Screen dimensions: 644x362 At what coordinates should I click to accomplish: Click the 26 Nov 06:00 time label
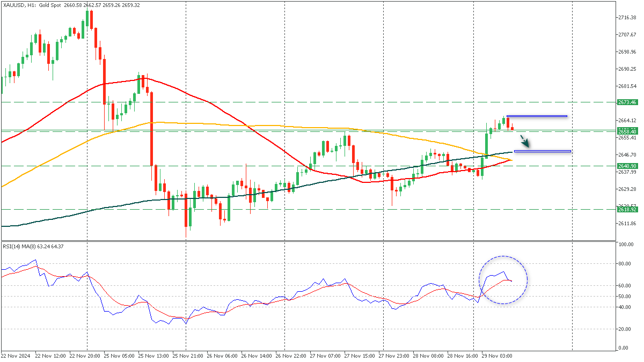pos(222,356)
